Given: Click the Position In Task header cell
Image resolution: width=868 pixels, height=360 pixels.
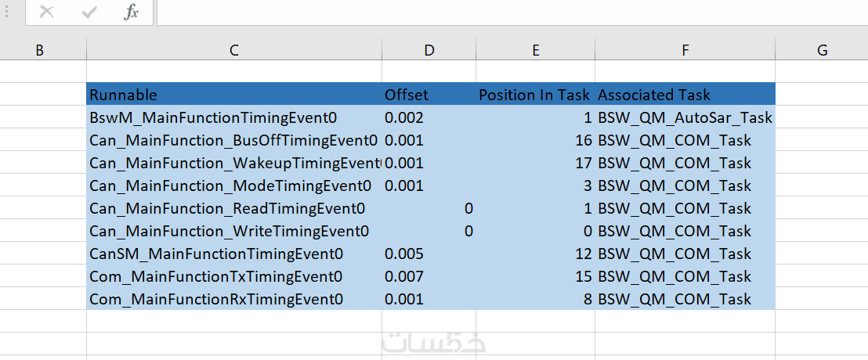Looking at the screenshot, I should tap(535, 95).
